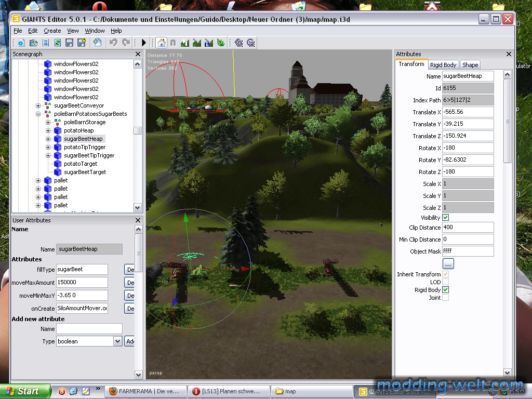532x399 pixels.
Task: Collapse the poleBarnPotatoesSugarBeets node
Action: [x=38, y=114]
